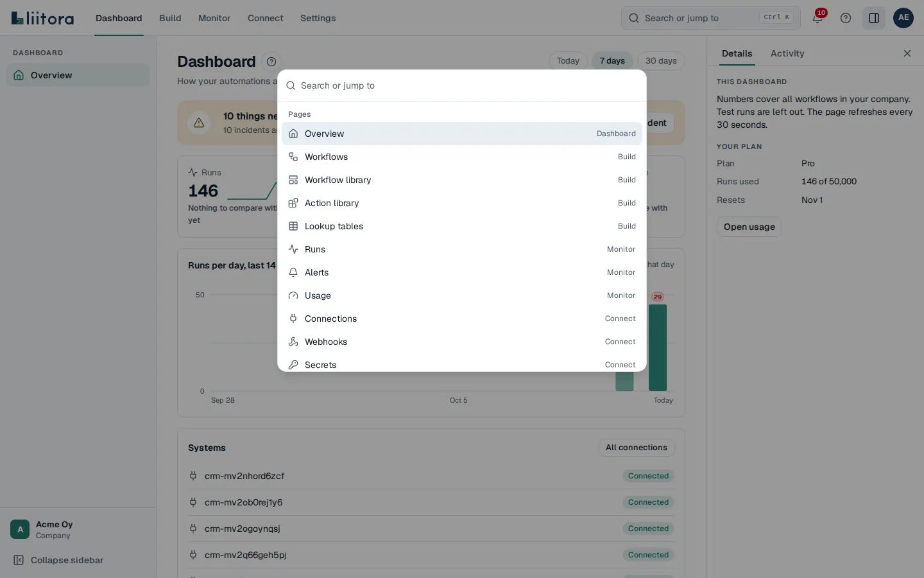This screenshot has width=924, height=578.
Task: Click the Collapse sidebar icon
Action: click(19, 560)
